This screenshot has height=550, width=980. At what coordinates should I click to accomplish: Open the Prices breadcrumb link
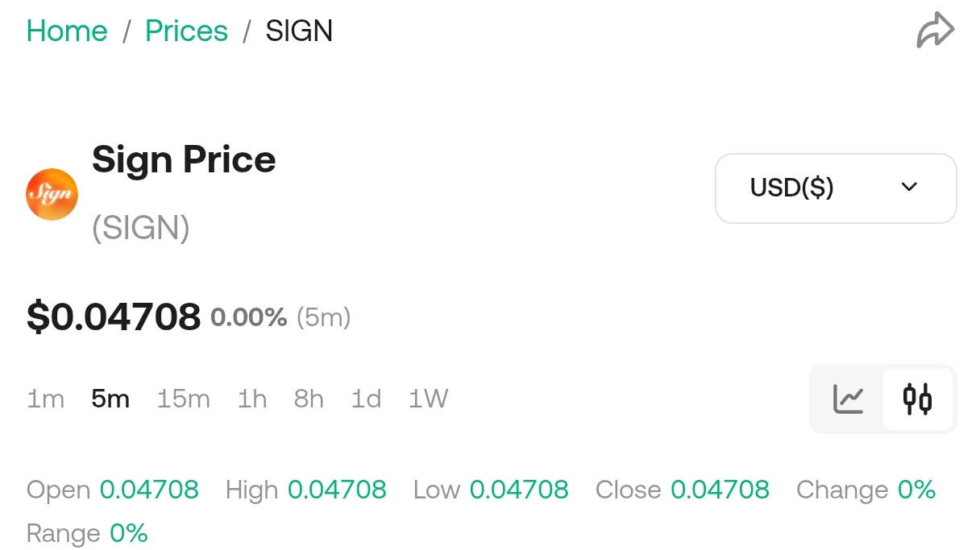(x=186, y=31)
